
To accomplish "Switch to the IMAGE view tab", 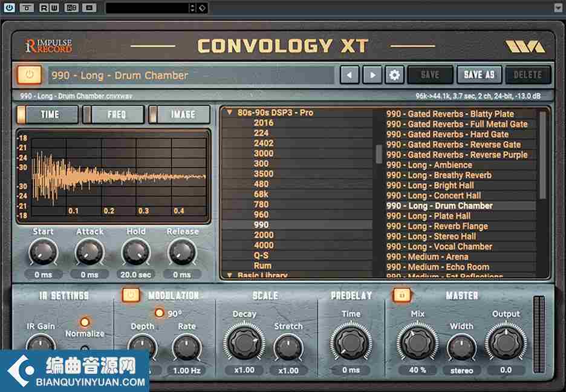I will [x=180, y=114].
